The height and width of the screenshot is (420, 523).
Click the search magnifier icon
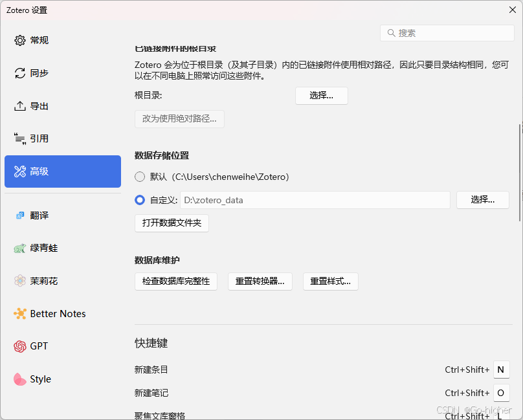click(x=391, y=33)
